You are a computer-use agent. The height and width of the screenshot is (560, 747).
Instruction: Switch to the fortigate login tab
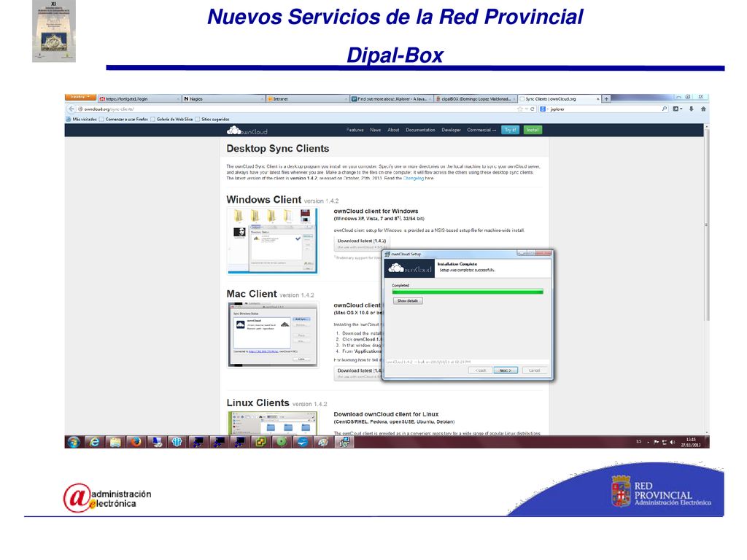[139, 99]
